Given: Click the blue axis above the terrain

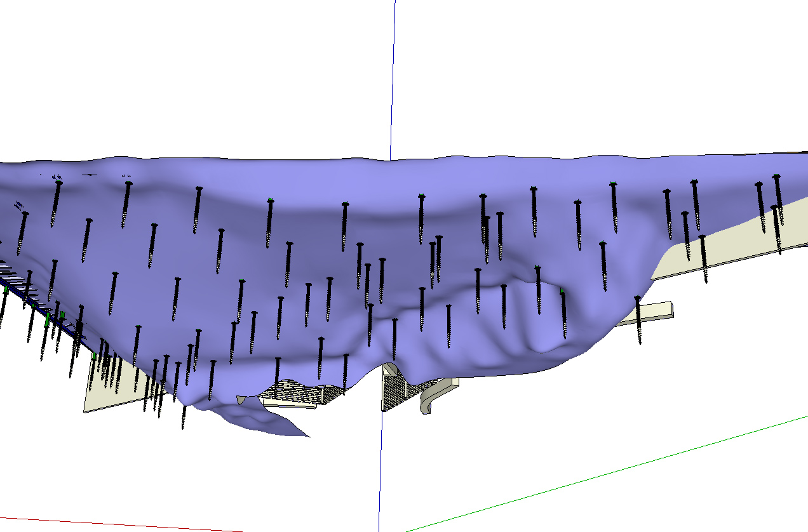Looking at the screenshot, I should pos(393,76).
